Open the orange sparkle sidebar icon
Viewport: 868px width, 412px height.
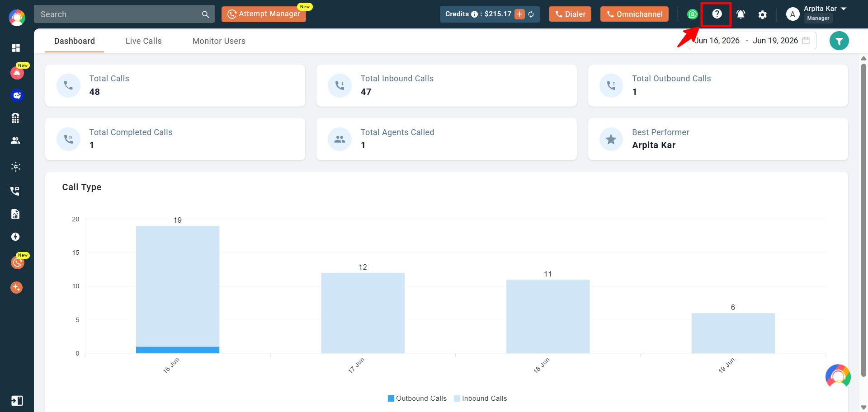click(x=17, y=287)
